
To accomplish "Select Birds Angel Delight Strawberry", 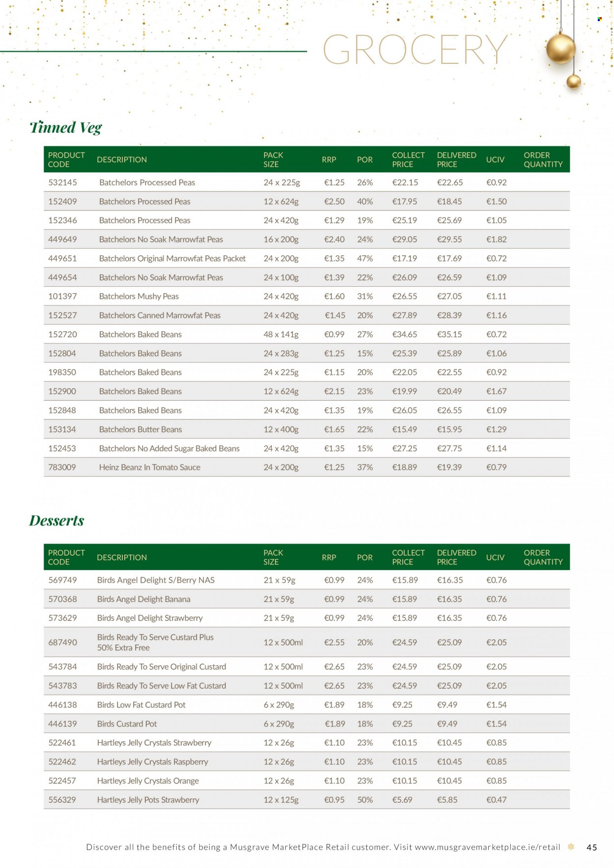I will pos(150,618).
